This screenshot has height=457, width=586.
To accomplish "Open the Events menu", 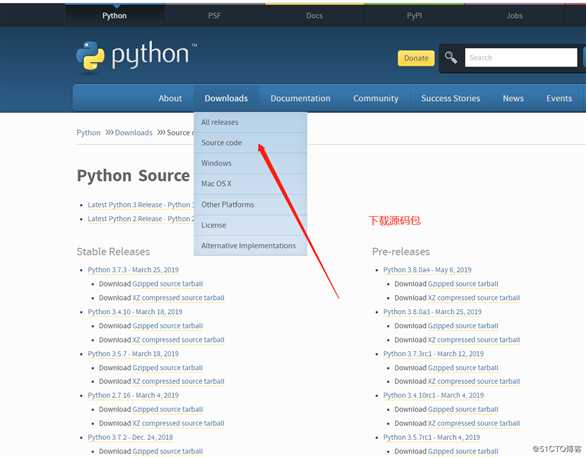I will click(x=559, y=98).
